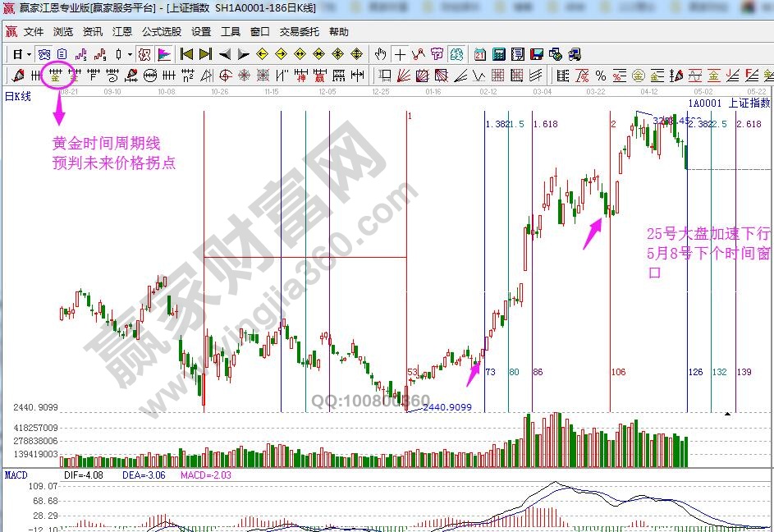Open the 交易委托 menu
The height and width of the screenshot is (532, 774).
300,32
